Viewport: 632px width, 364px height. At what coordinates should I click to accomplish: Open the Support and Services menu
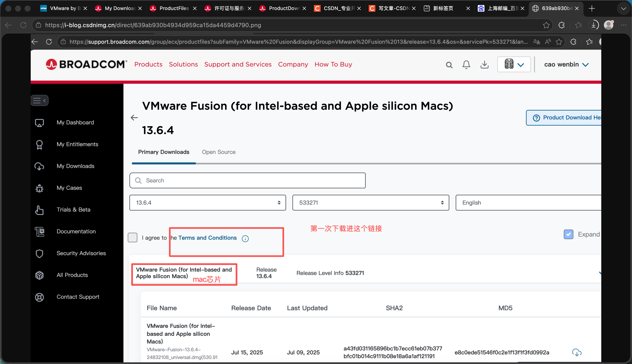click(238, 64)
